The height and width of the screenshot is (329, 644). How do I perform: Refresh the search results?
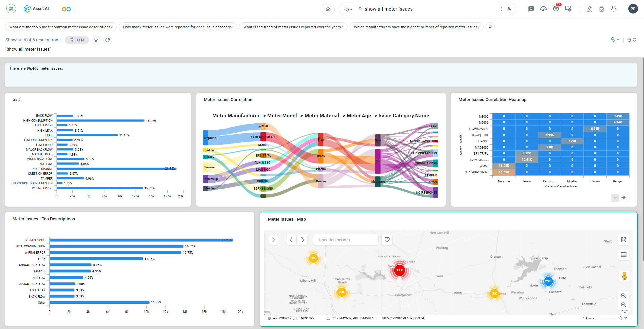tap(108, 40)
